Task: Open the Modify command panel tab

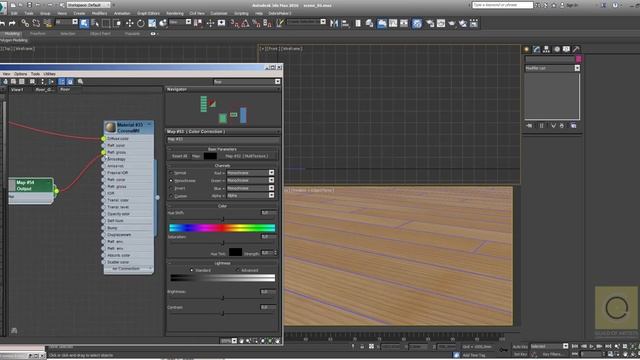Action: click(537, 49)
